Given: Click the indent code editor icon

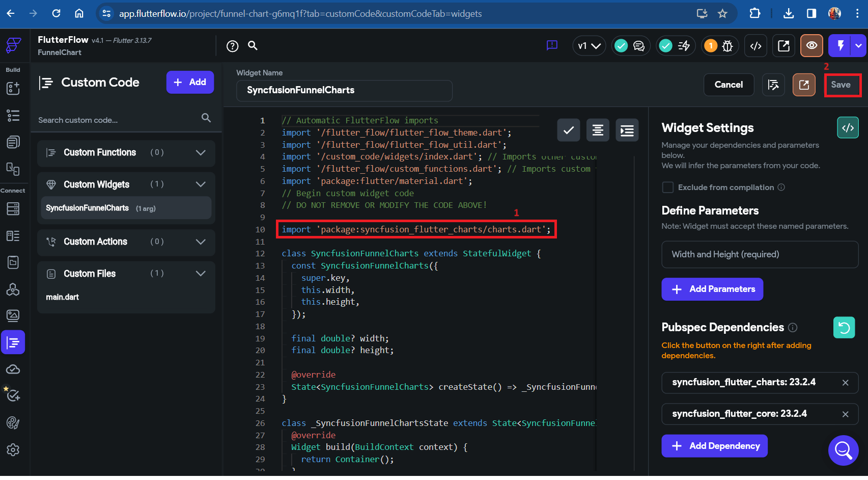Looking at the screenshot, I should [627, 130].
